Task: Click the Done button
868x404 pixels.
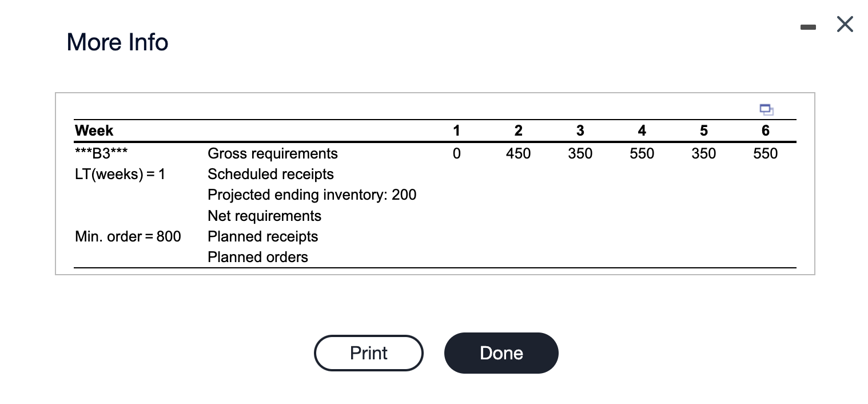Action: click(501, 353)
